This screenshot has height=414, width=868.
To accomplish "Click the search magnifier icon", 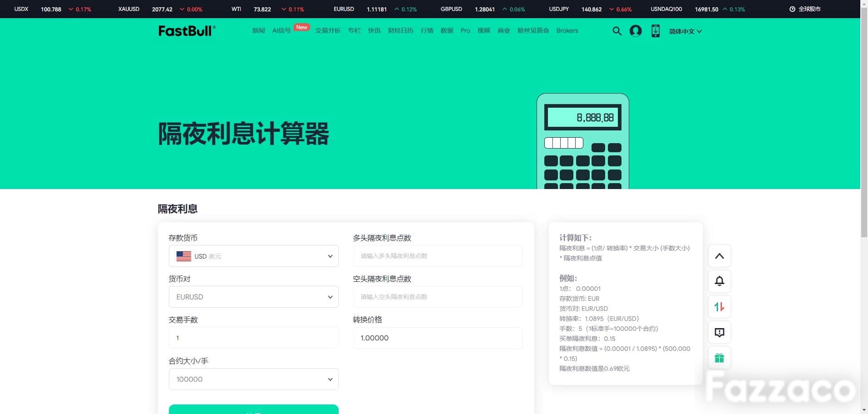I will click(x=617, y=31).
